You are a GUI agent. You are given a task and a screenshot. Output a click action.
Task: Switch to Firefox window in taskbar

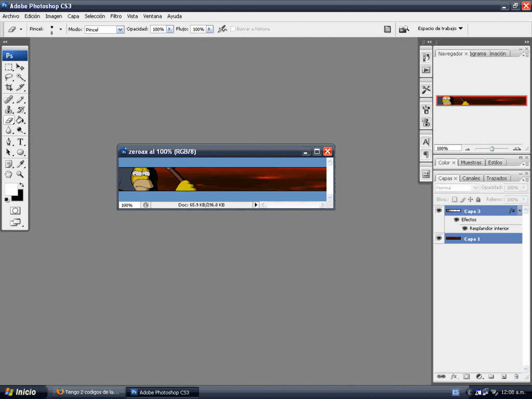[x=87, y=392]
